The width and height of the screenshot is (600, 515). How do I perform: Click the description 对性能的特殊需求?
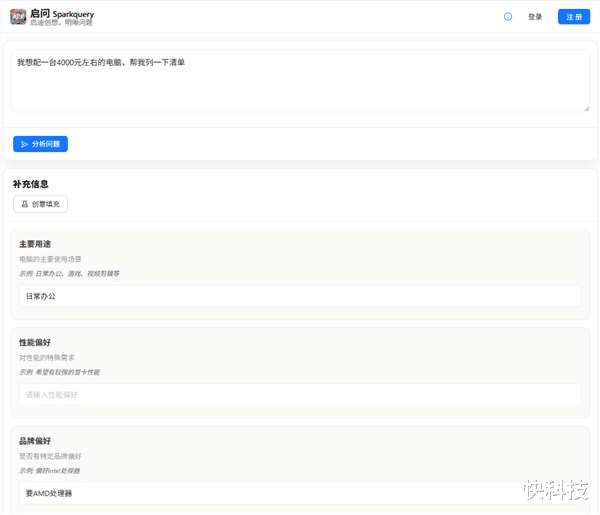coord(47,358)
